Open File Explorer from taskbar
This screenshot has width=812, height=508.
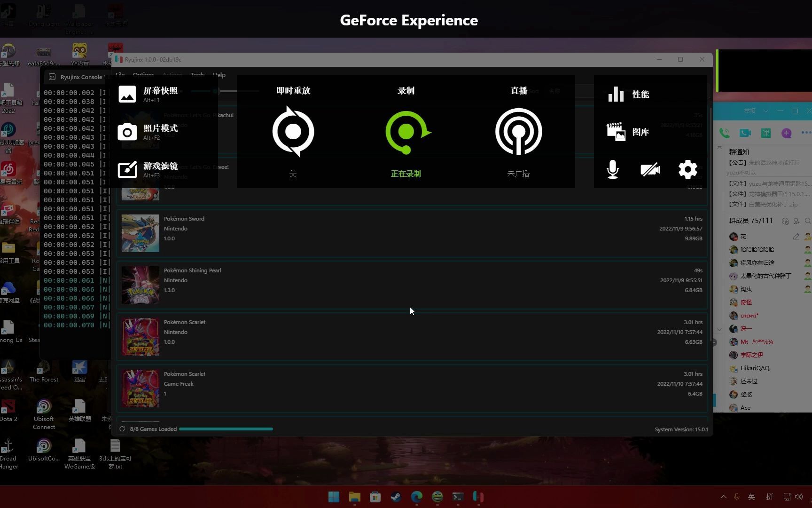click(355, 497)
